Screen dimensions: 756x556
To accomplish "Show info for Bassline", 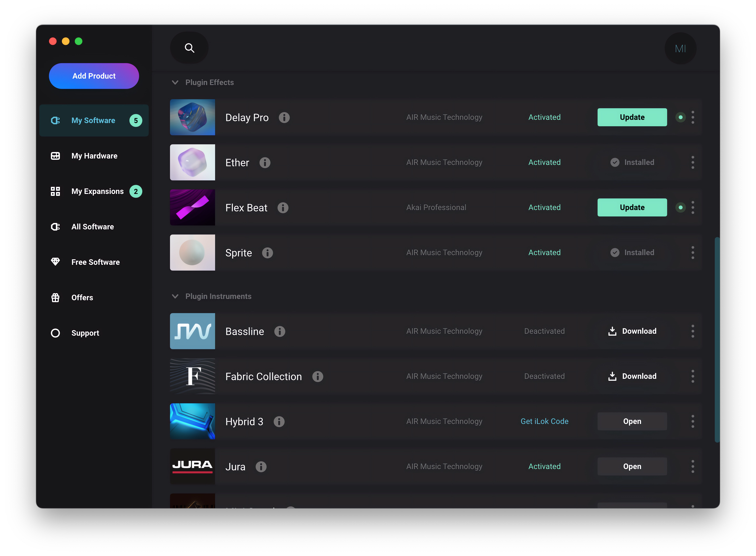I will point(279,331).
